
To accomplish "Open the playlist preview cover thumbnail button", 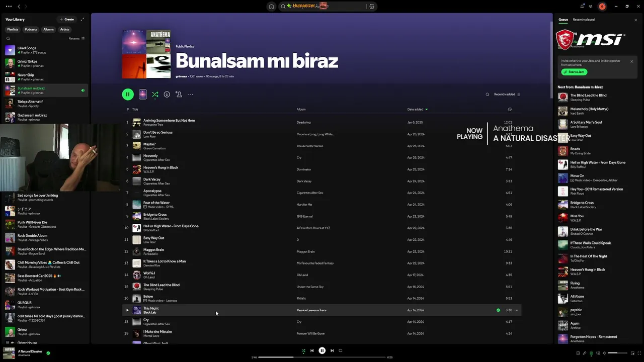I will (x=143, y=94).
